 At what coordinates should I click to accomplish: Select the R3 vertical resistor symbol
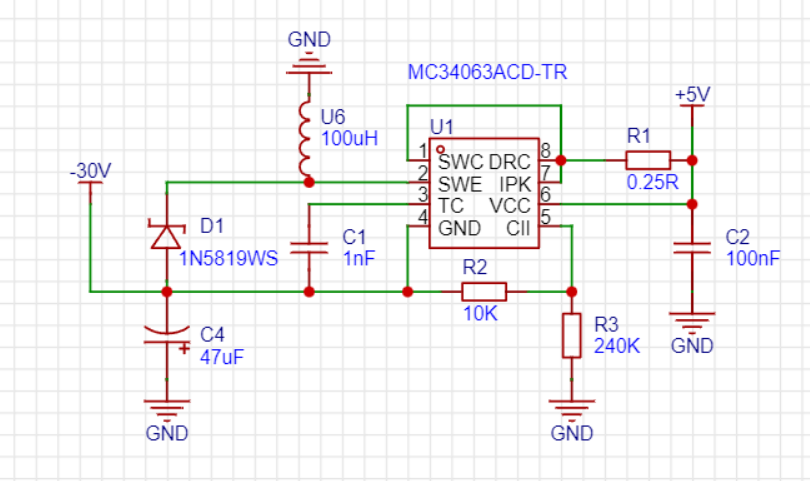pos(571,335)
